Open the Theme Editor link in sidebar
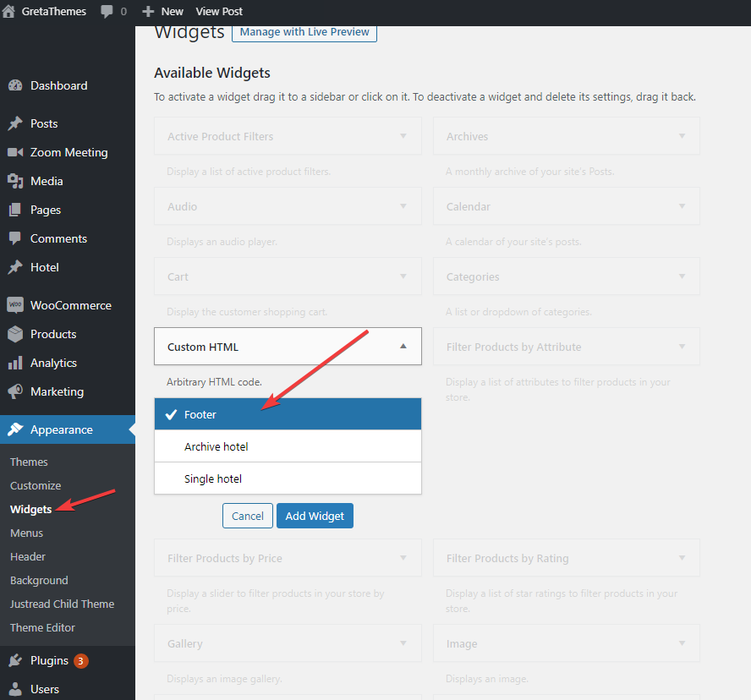Screen dimensions: 751x700 42,627
